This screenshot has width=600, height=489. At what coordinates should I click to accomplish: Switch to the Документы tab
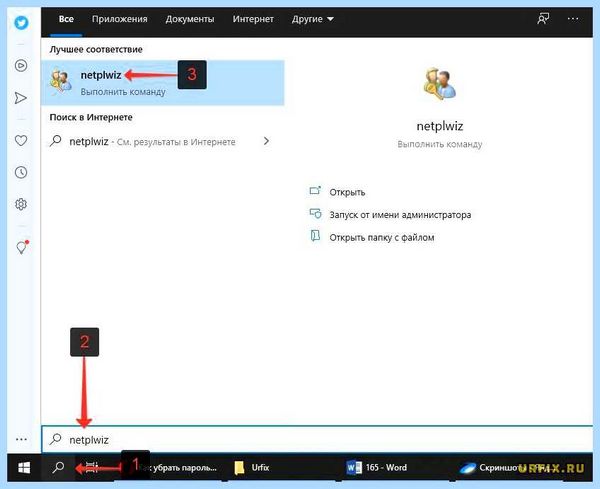[x=190, y=19]
